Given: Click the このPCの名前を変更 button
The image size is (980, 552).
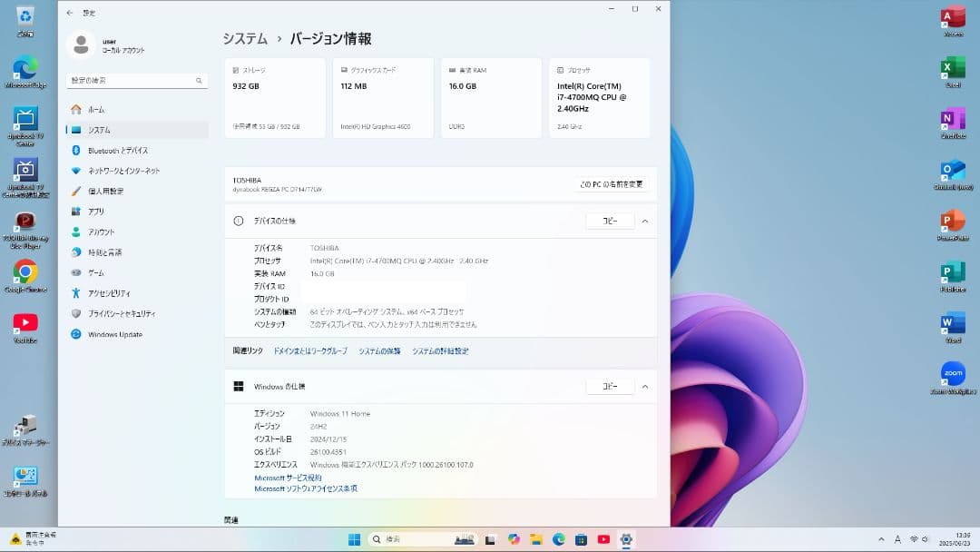Looking at the screenshot, I should pyautogui.click(x=612, y=183).
